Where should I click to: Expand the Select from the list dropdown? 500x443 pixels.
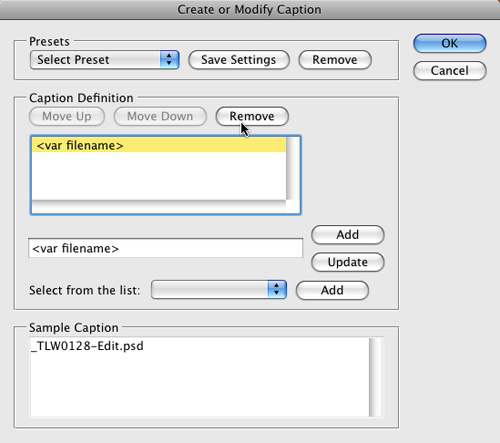pyautogui.click(x=219, y=290)
